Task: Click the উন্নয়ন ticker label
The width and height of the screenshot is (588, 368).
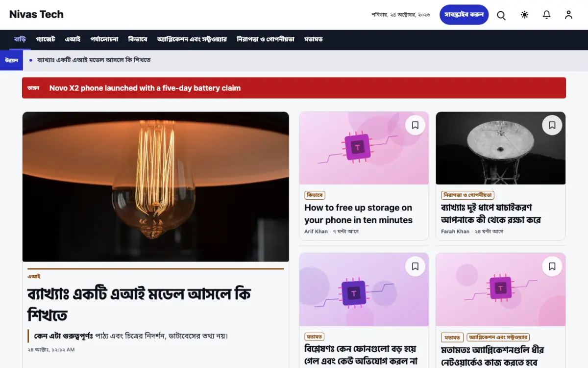Action: 12,60
